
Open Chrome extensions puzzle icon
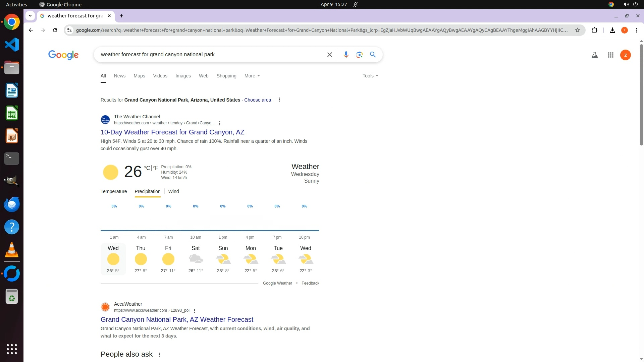click(x=594, y=30)
